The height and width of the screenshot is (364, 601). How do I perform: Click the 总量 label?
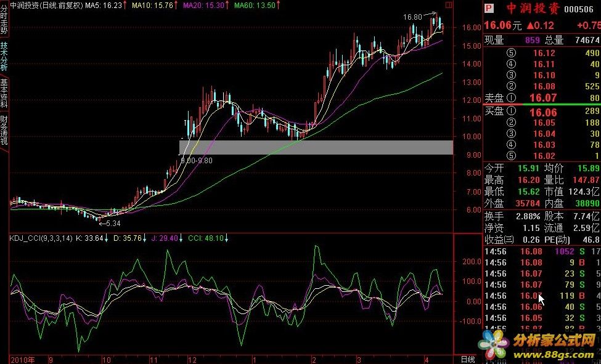click(x=554, y=40)
